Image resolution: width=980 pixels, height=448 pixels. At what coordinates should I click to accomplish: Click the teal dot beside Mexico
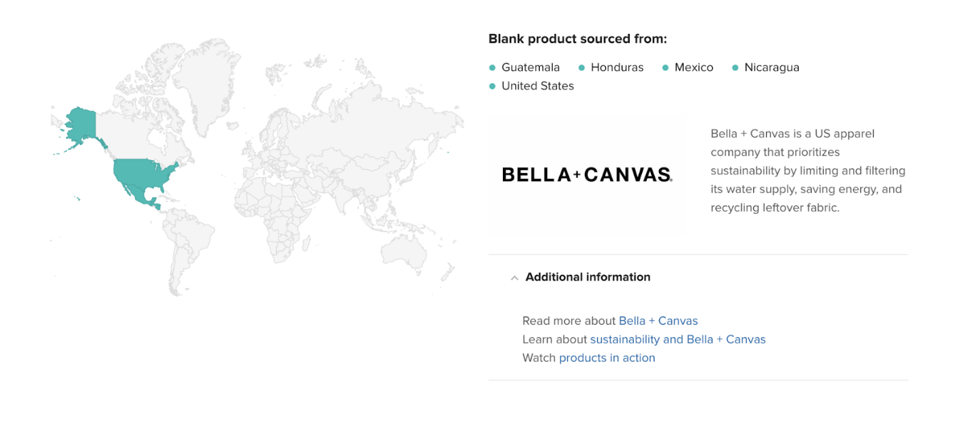click(666, 67)
